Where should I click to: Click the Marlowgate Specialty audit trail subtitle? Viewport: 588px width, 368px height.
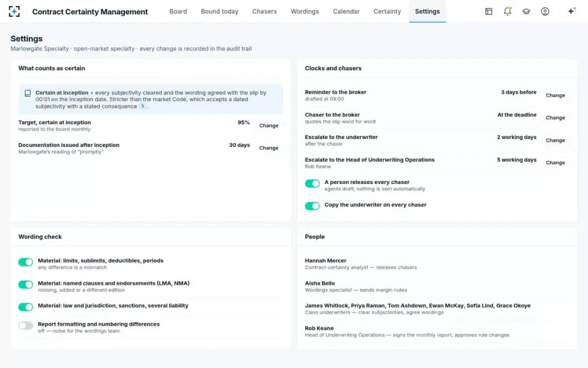click(131, 49)
